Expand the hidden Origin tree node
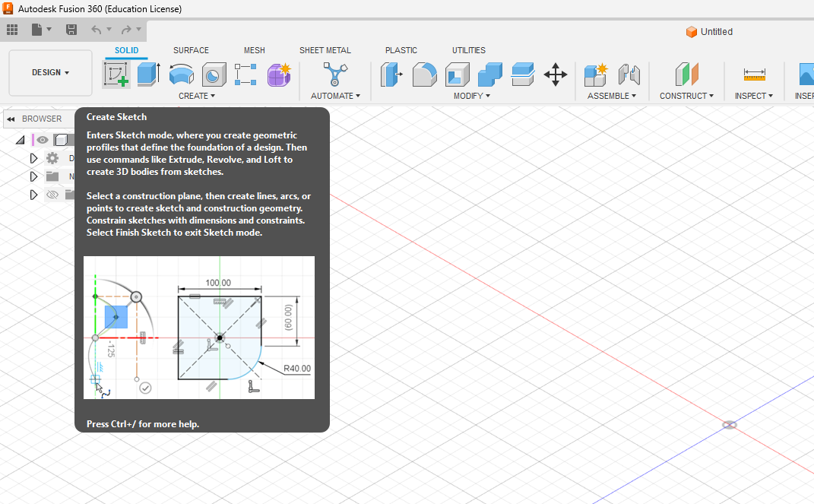Image resolution: width=814 pixels, height=504 pixels. coord(33,195)
